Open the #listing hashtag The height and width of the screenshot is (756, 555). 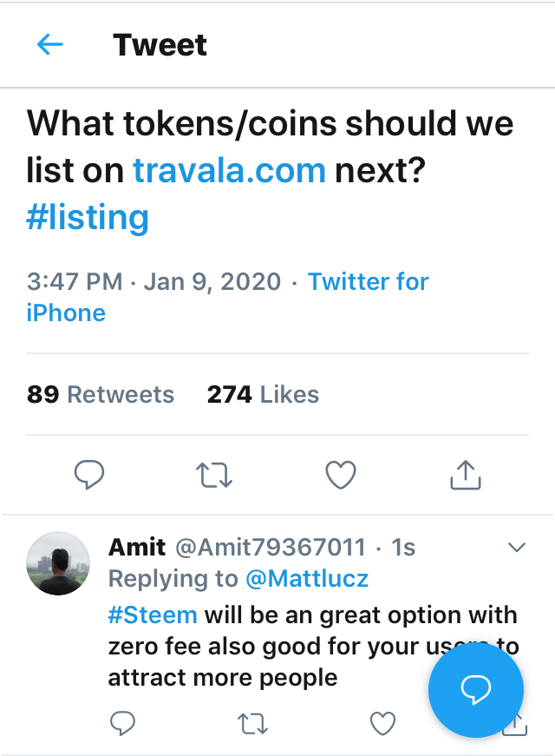[88, 218]
